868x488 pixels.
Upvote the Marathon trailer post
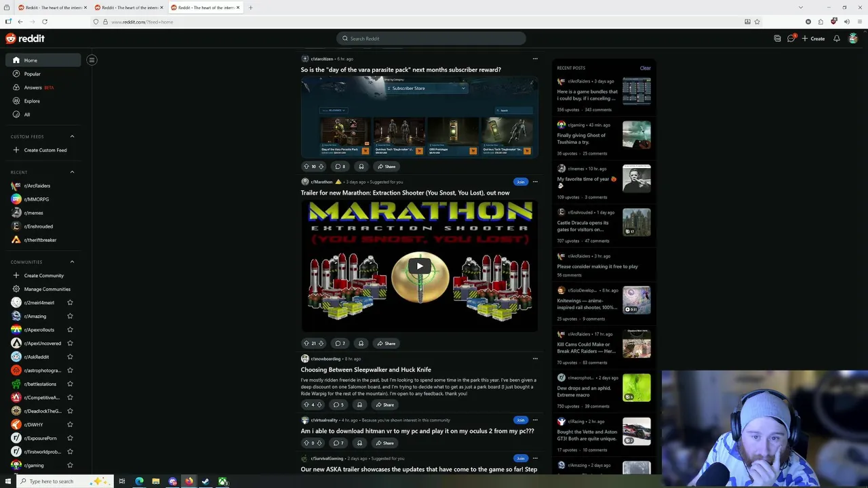(x=306, y=343)
